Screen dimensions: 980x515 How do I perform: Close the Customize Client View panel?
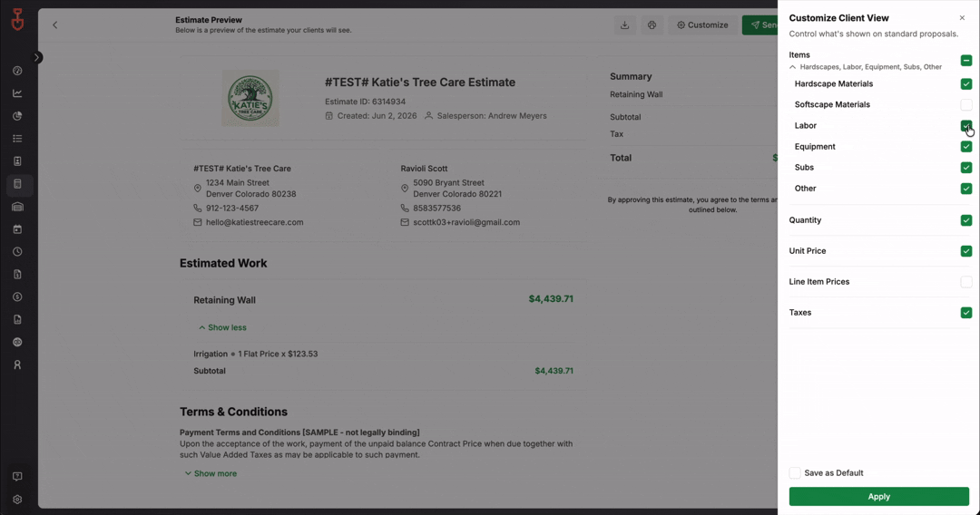[x=962, y=18]
